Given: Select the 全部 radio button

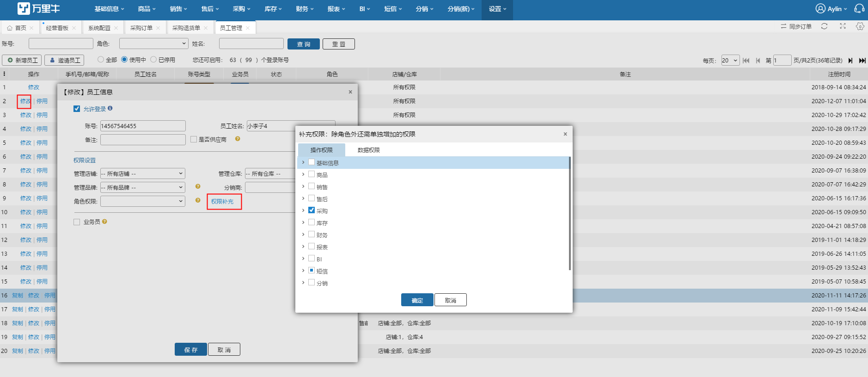Looking at the screenshot, I should 101,60.
